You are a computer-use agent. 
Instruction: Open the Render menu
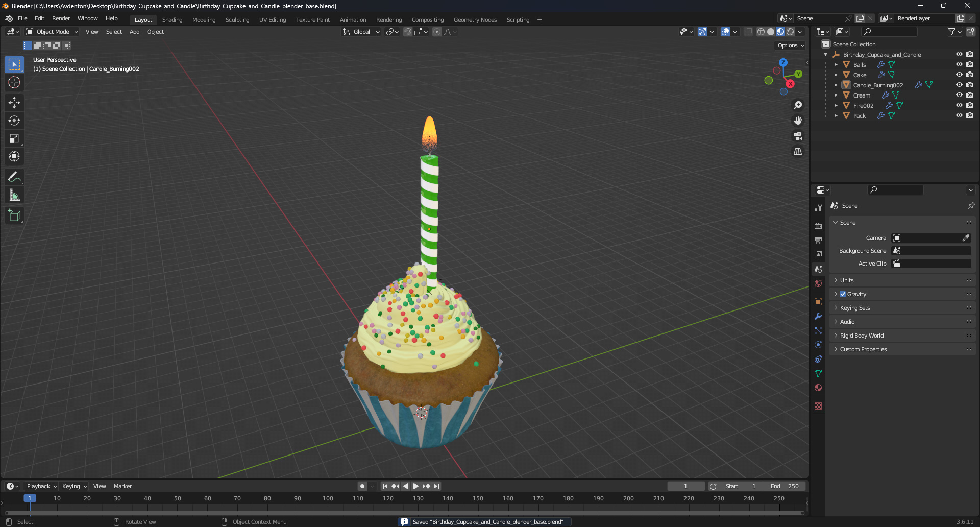[x=61, y=18]
